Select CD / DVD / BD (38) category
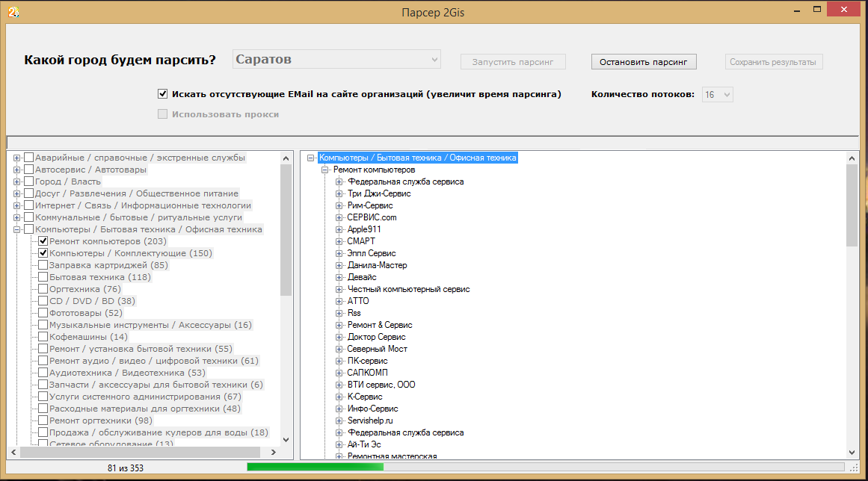The height and width of the screenshot is (481, 868). pyautogui.click(x=93, y=301)
